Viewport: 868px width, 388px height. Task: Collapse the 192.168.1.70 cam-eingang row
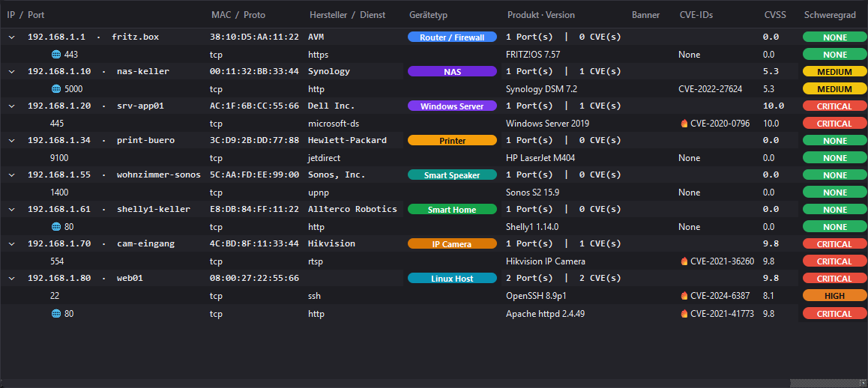point(12,243)
